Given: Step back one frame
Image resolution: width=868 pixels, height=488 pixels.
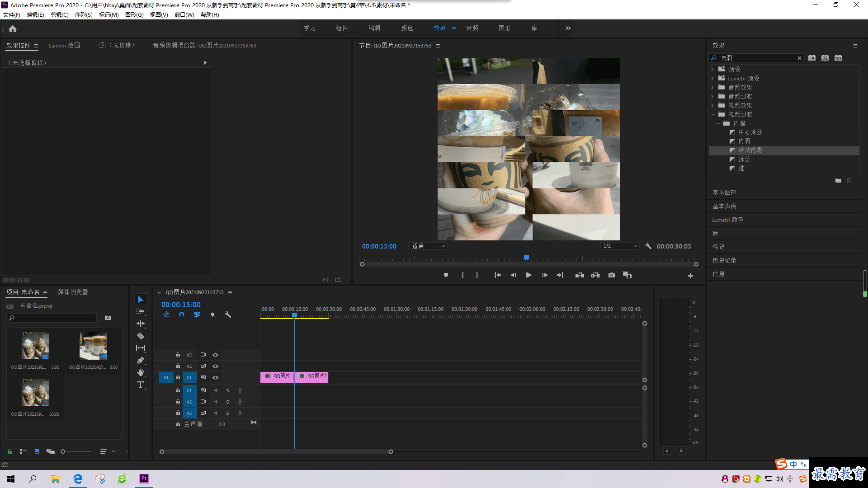Looking at the screenshot, I should click(513, 275).
